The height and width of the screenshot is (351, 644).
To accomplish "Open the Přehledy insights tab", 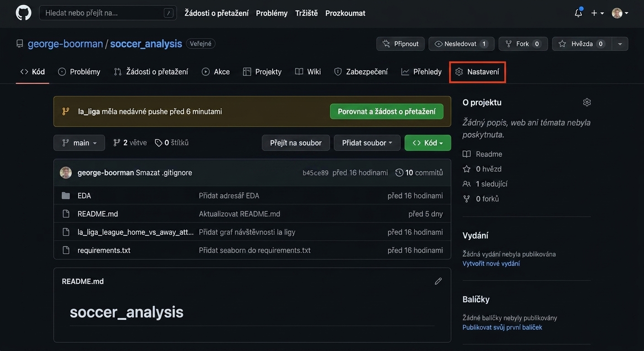I will coord(421,72).
